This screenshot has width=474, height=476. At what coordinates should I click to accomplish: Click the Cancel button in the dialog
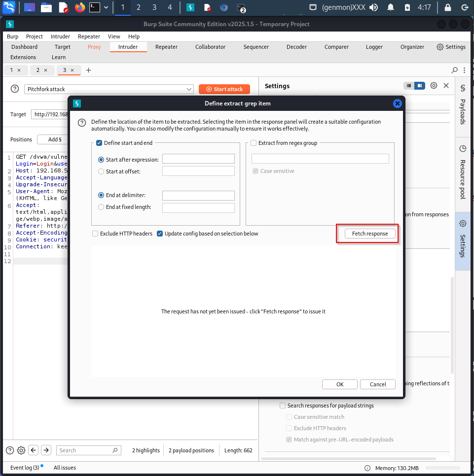[378, 384]
